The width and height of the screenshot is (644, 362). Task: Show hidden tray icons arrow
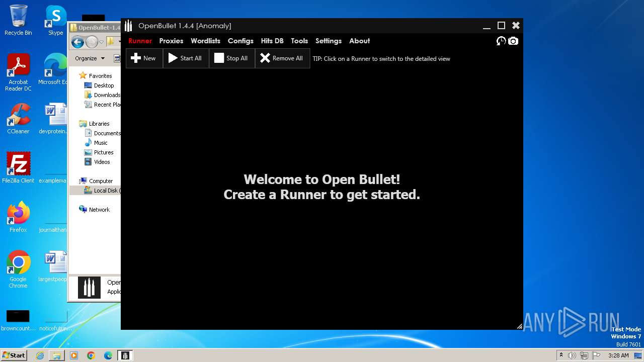561,355
